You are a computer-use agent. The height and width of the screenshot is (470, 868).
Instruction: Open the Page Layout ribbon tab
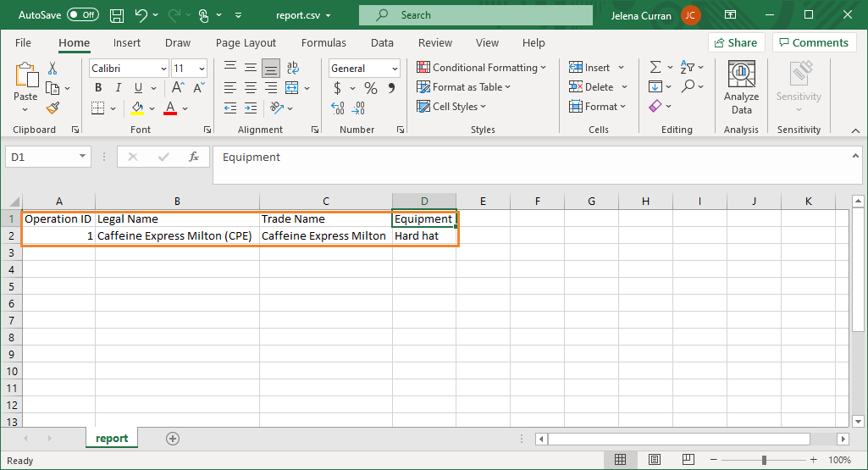point(246,43)
